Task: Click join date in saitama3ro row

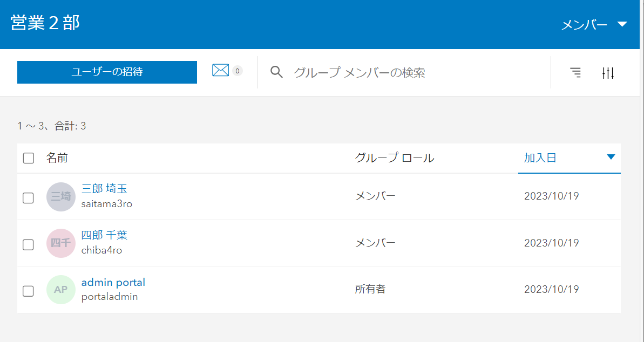Action: (552, 196)
